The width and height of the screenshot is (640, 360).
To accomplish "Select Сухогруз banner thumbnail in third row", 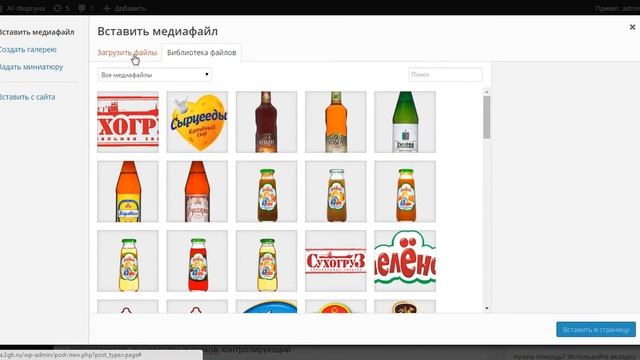I will coord(336,261).
